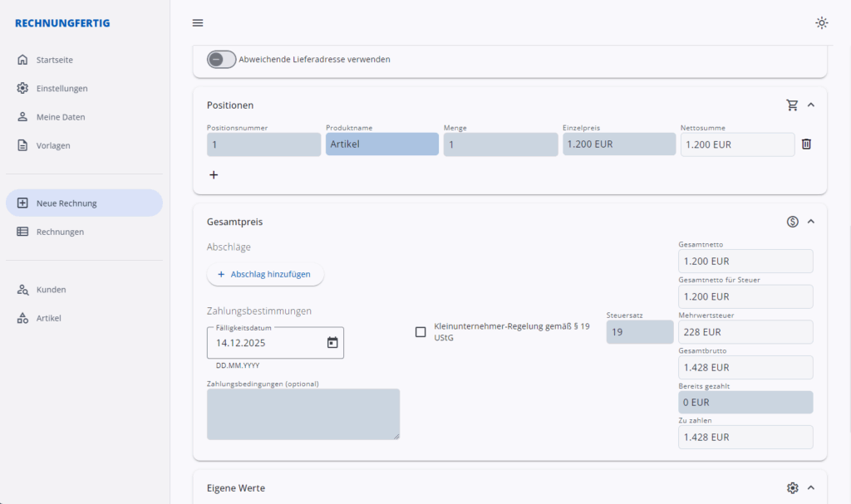851x504 pixels.
Task: Click the Steuersatz input field
Action: tap(639, 332)
